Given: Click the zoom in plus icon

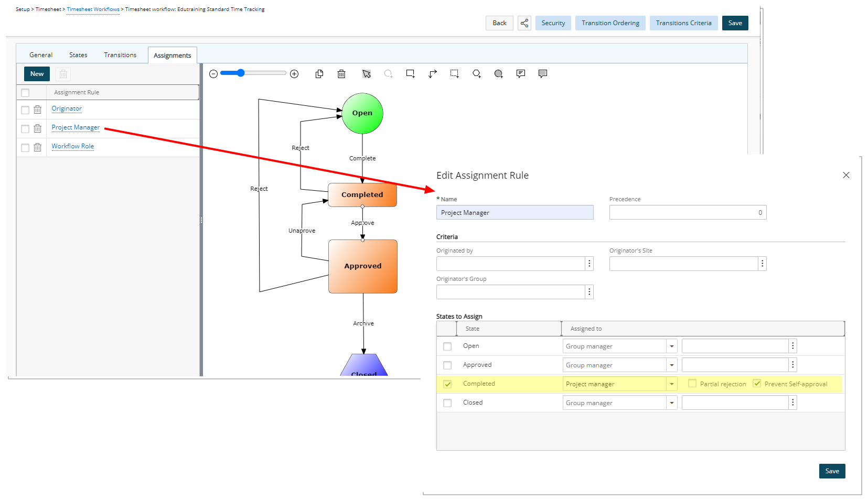Looking at the screenshot, I should tap(294, 74).
